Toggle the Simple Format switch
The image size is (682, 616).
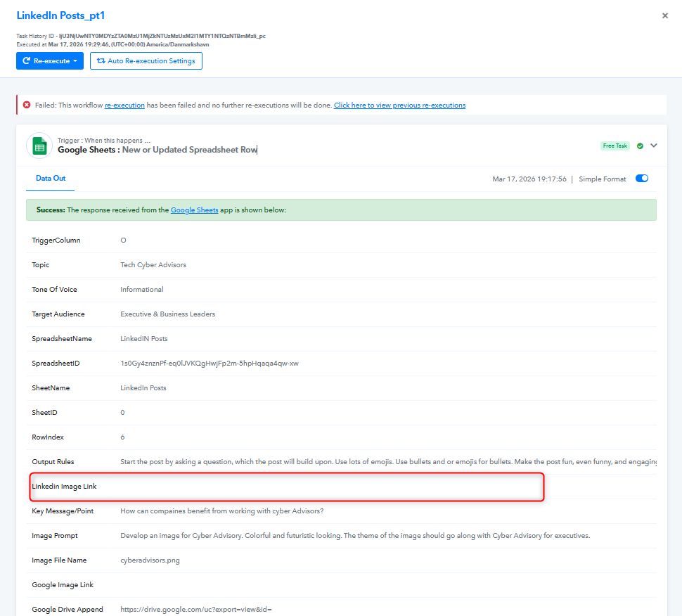(x=641, y=179)
